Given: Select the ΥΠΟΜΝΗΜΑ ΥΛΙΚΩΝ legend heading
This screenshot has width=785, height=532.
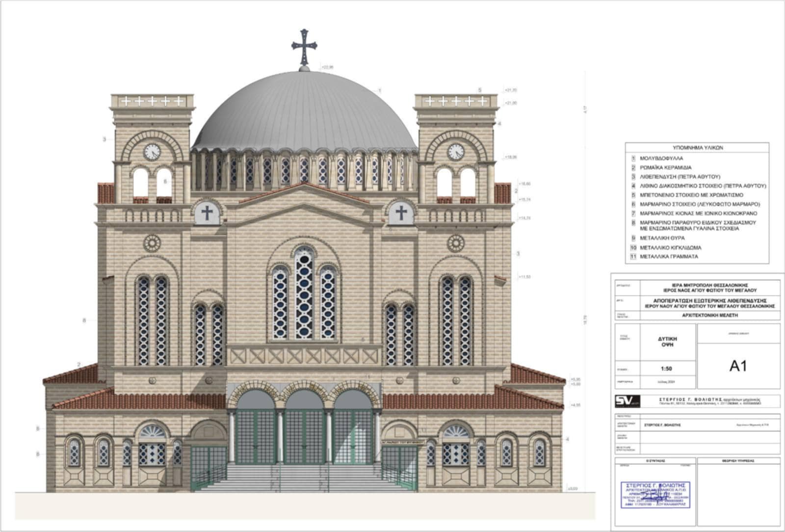Looking at the screenshot, I should click(x=697, y=148).
